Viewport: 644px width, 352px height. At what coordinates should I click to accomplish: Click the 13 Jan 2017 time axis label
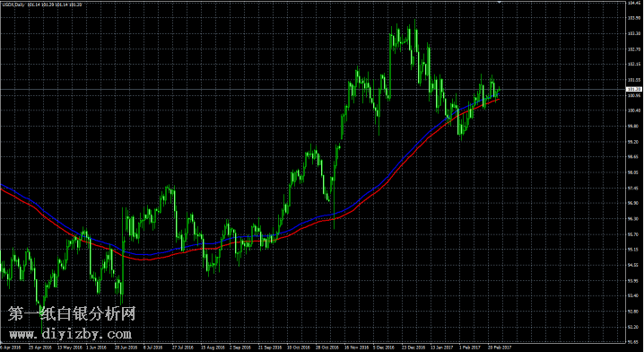441,348
